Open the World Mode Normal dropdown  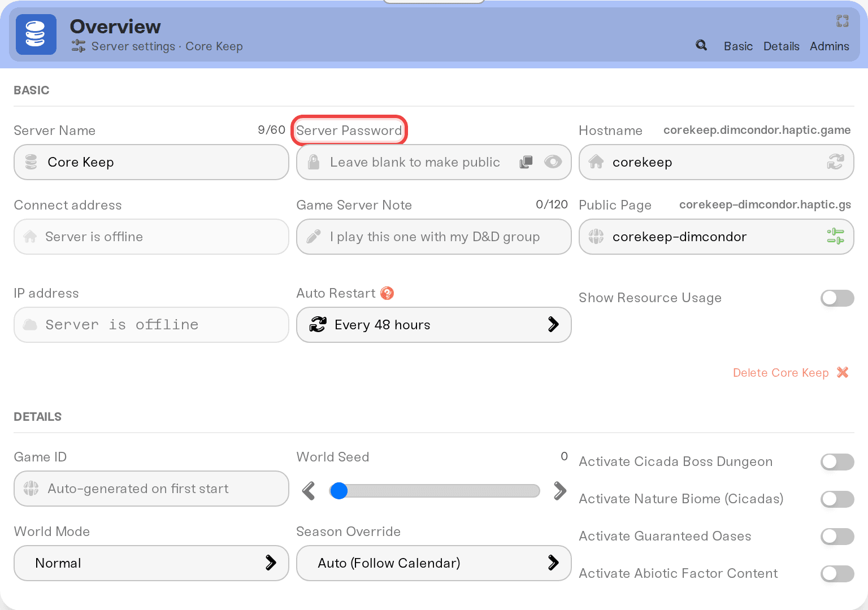tap(151, 563)
